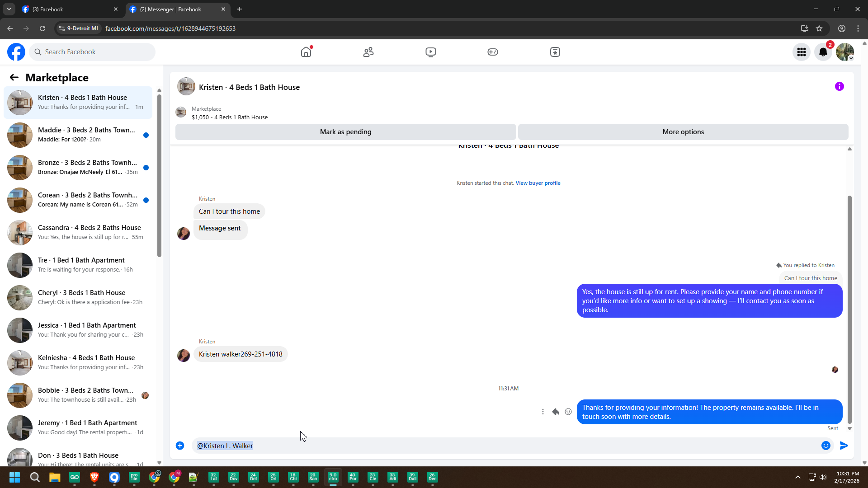Open notifications bell with 2 alerts
The image size is (868, 488).
pos(823,52)
